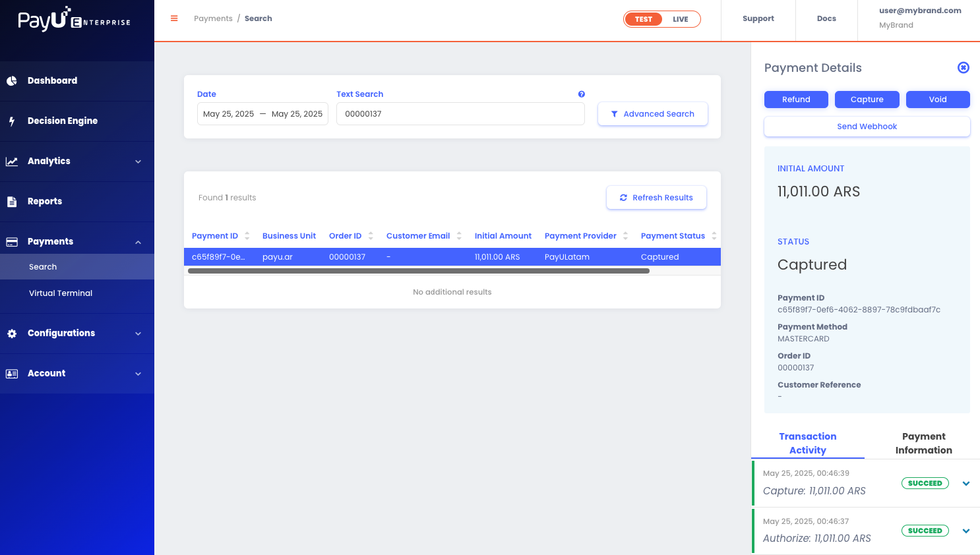Click the horizontal table scrollbar
Image resolution: width=980 pixels, height=555 pixels.
coord(418,271)
